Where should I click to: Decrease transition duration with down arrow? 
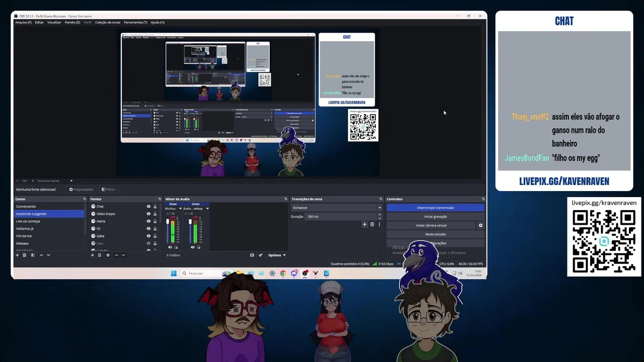(379, 218)
